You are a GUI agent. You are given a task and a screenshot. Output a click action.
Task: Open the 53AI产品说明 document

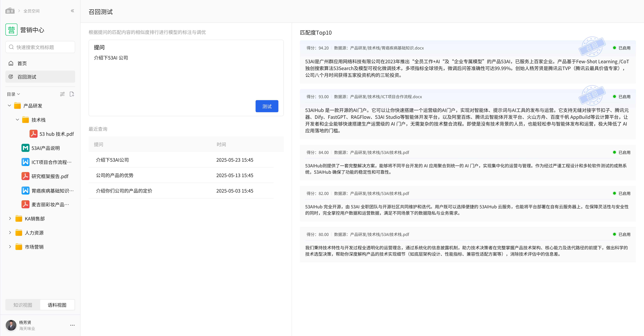45,148
